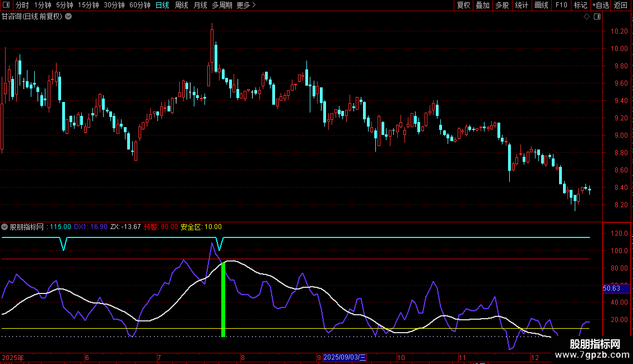Viewport: 633px width, 364px height.
Task: Switch to 日线 daily chart
Action: [x=162, y=5]
